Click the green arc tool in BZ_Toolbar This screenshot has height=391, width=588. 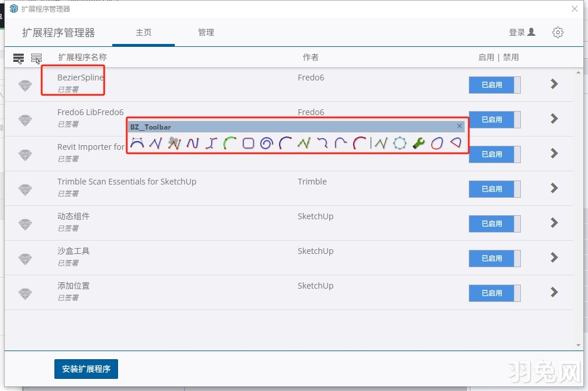click(x=230, y=143)
